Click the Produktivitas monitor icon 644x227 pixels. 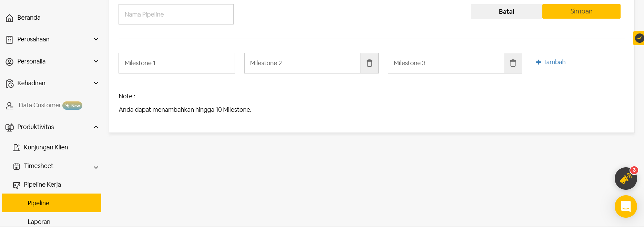(x=10, y=127)
